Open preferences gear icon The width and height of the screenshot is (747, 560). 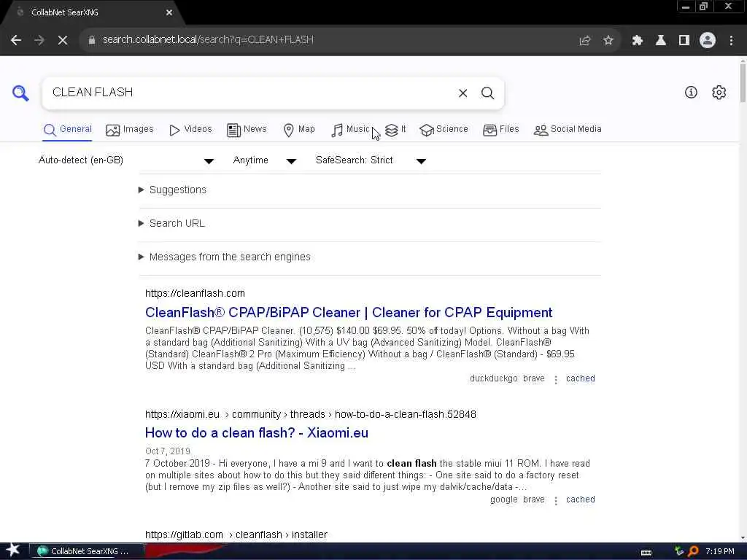pos(719,93)
